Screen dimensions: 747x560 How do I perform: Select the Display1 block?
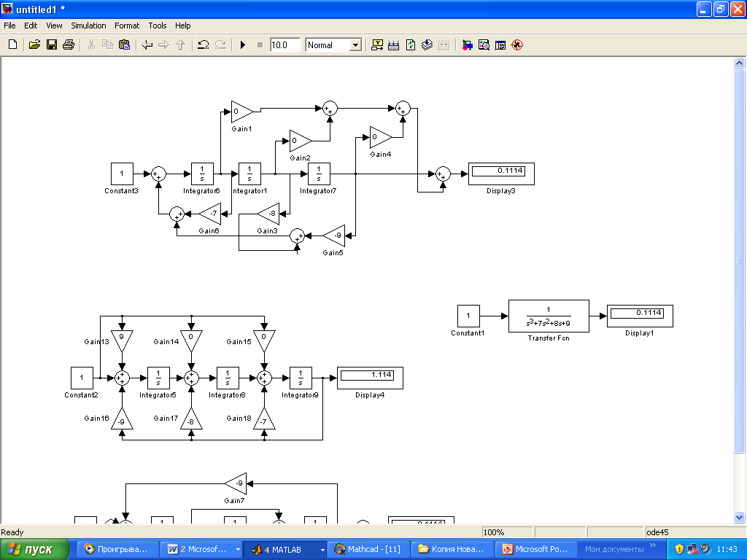pyautogui.click(x=640, y=316)
